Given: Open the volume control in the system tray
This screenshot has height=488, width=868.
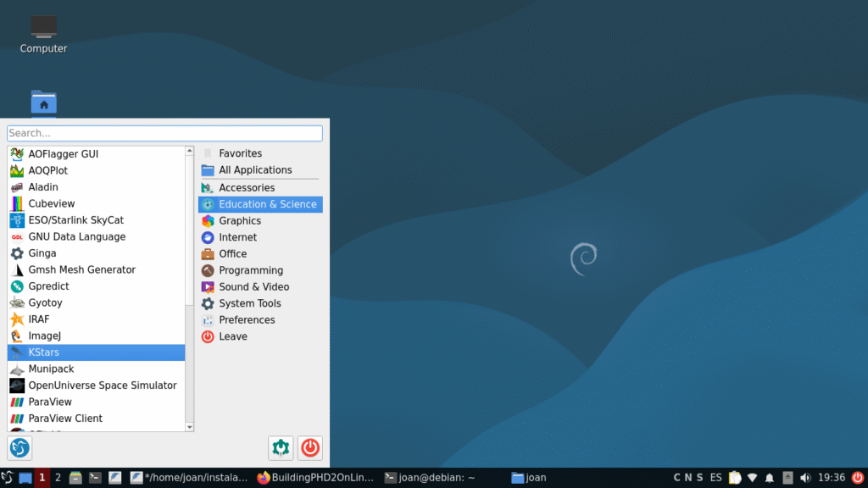Looking at the screenshot, I should click(804, 478).
